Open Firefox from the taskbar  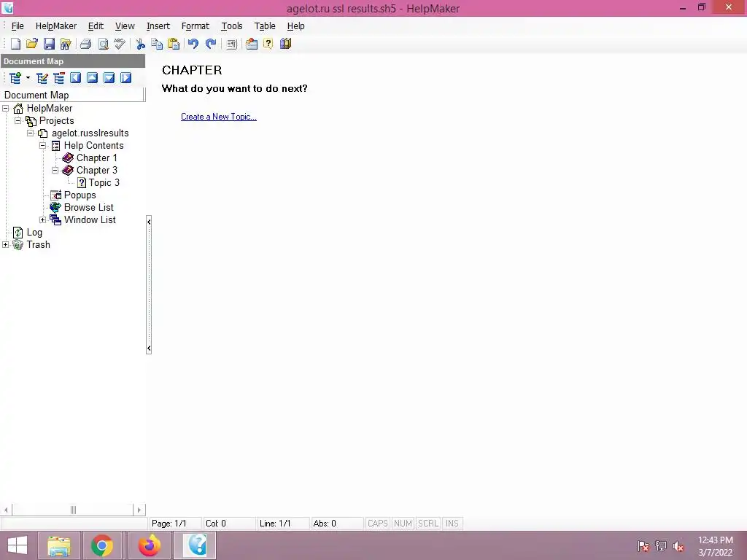point(149,545)
